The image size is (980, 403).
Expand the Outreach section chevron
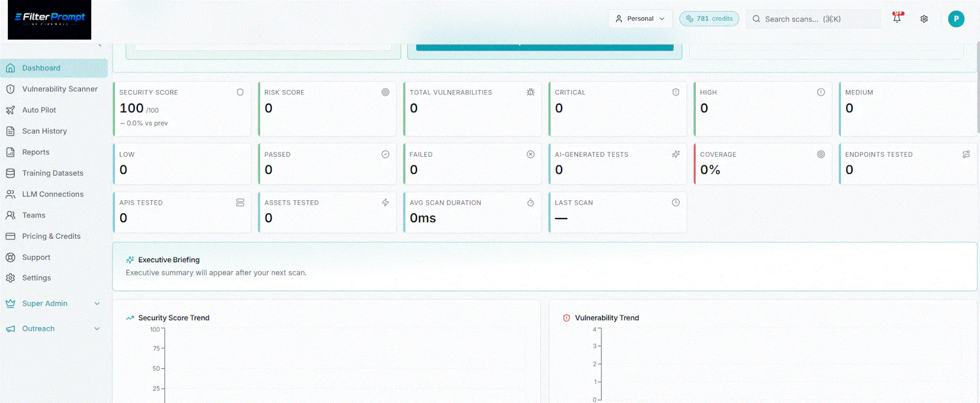coord(97,329)
